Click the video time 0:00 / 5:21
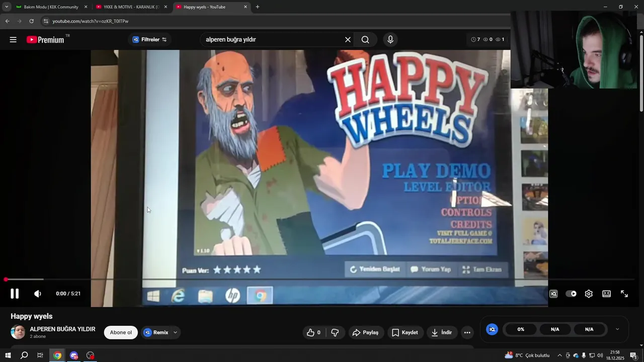This screenshot has height=362, width=644. pyautogui.click(x=68, y=294)
